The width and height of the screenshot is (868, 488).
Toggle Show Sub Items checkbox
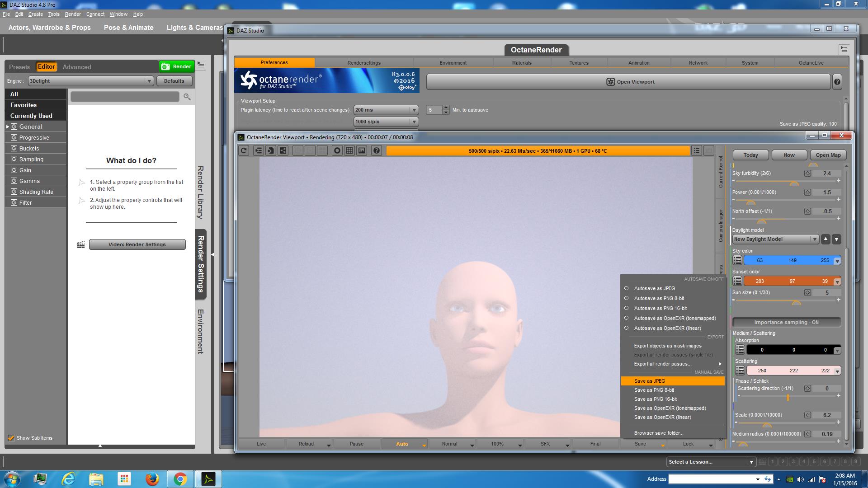pos(11,438)
